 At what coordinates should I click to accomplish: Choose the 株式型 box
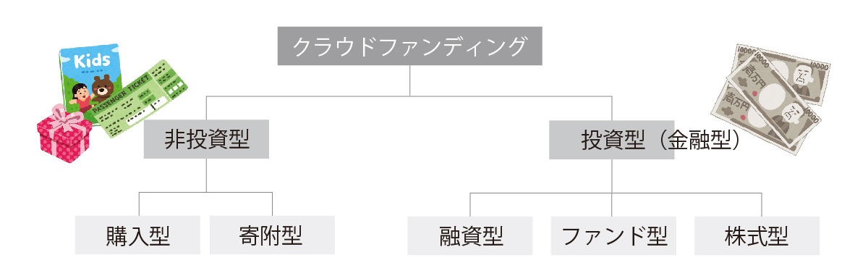pyautogui.click(x=757, y=235)
